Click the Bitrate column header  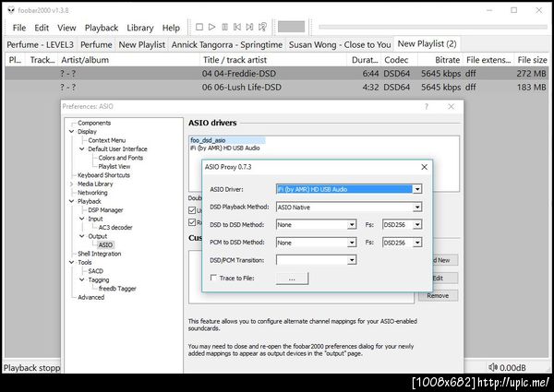[x=440, y=60]
